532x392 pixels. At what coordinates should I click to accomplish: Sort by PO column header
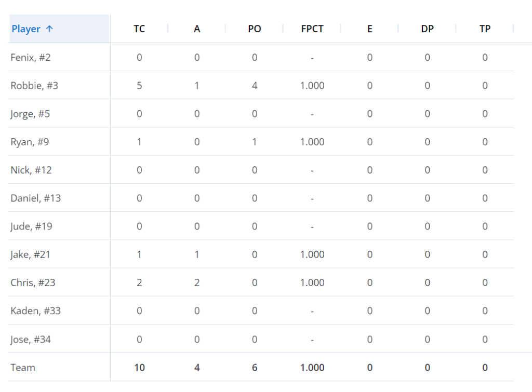[255, 29]
